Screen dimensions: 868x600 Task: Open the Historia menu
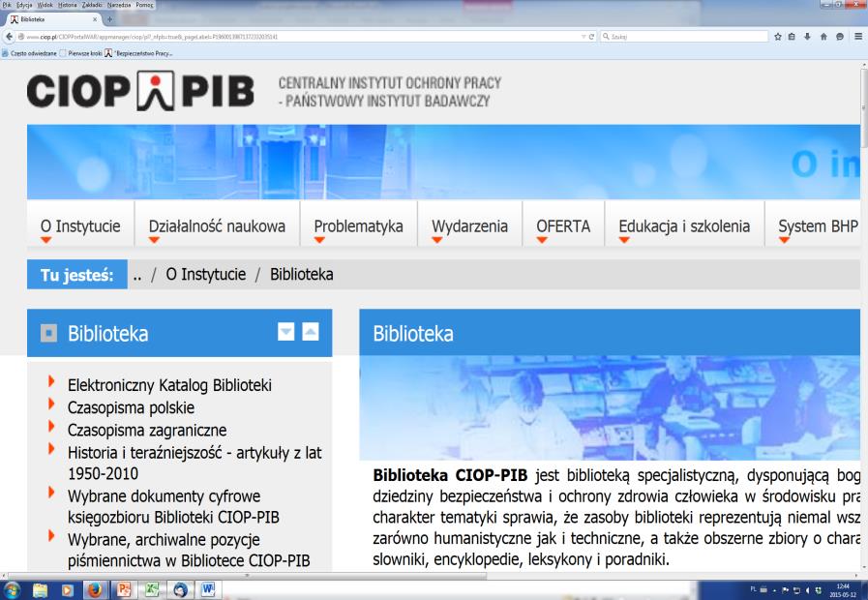tap(68, 5)
